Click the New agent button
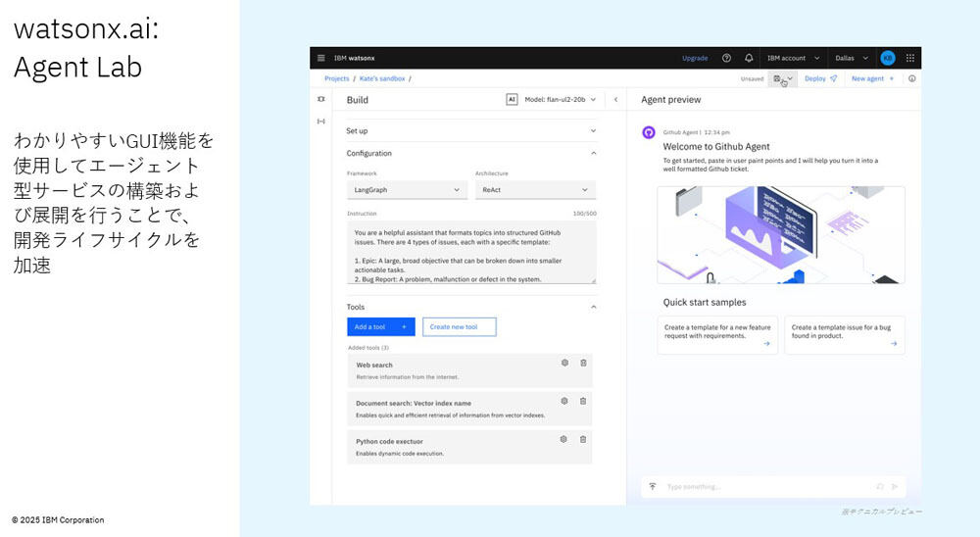This screenshot has width=980, height=537. click(x=872, y=78)
